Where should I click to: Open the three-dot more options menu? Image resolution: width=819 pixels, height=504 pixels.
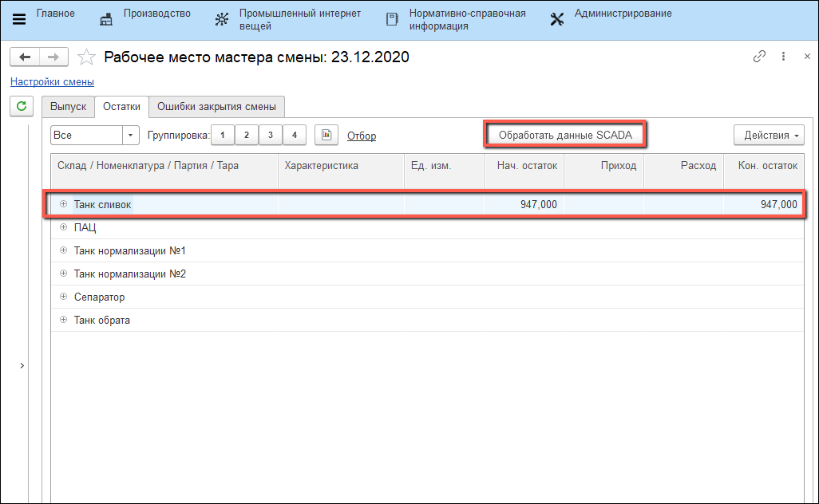coord(784,57)
